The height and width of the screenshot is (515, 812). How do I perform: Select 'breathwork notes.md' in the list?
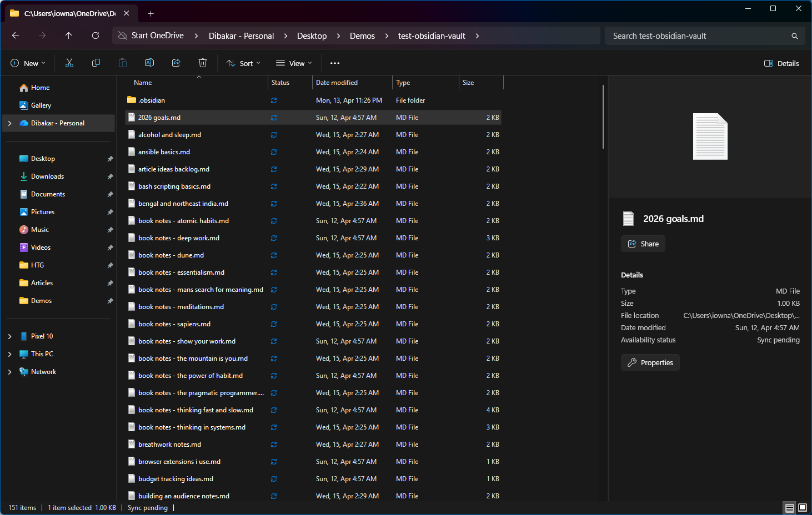pos(313,445)
